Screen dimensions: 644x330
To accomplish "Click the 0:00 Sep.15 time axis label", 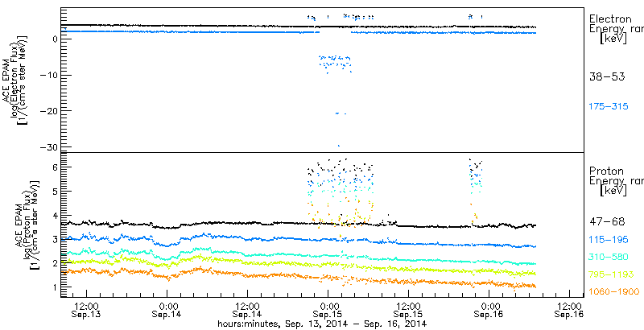I will click(328, 310).
